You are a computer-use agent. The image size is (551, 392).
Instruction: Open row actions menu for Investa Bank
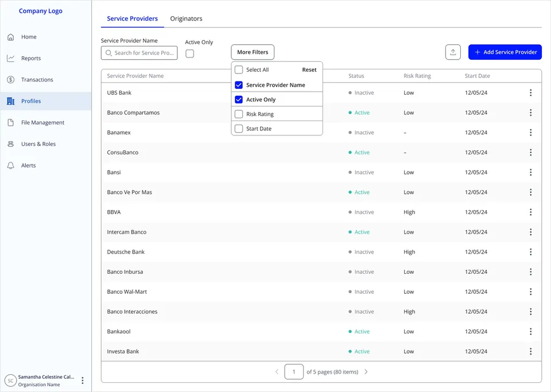[530, 351]
